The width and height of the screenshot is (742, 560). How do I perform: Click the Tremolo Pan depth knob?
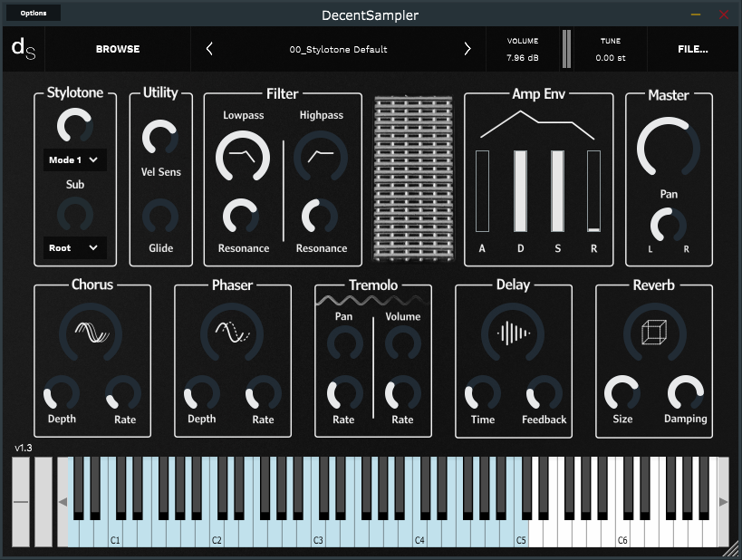[x=345, y=343]
